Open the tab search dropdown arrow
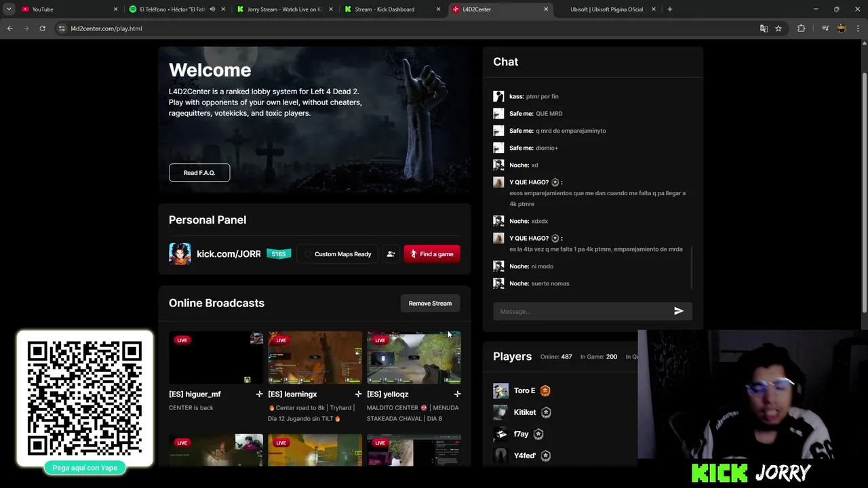 coord(9,9)
